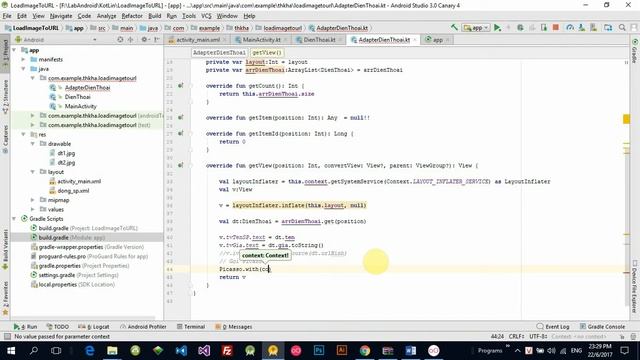Open the Build Variants side panel
The image size is (640, 360).
click(5, 249)
